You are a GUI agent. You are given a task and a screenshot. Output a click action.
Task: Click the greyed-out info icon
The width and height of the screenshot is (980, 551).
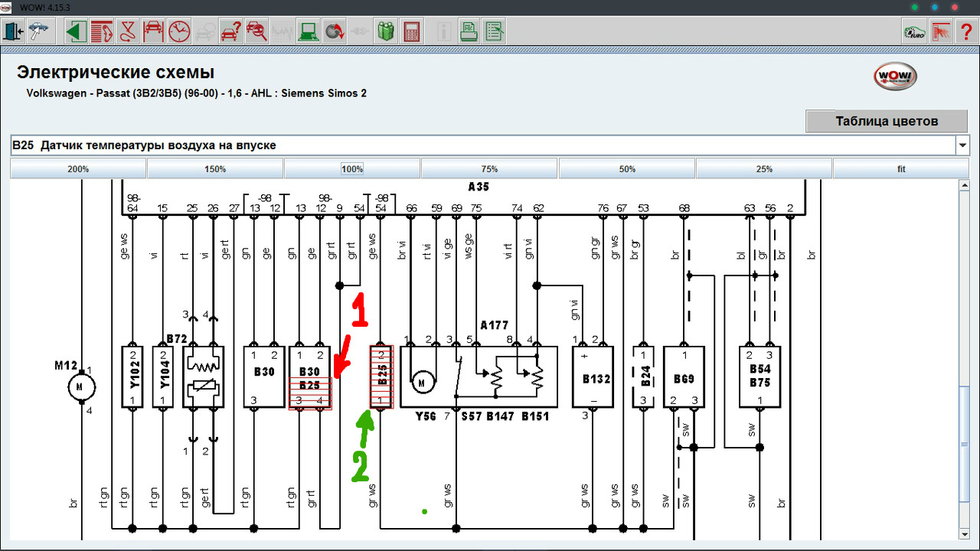pos(443,32)
